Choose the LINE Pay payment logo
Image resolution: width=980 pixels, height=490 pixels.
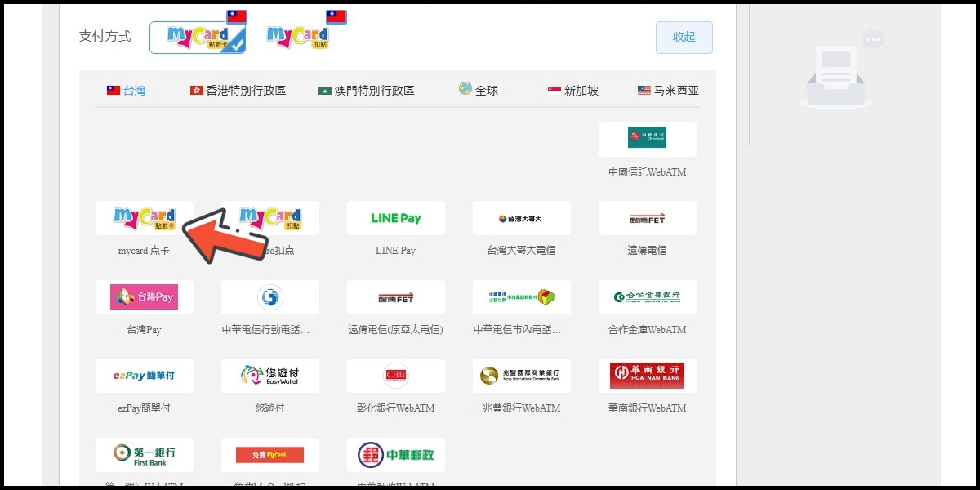point(396,218)
